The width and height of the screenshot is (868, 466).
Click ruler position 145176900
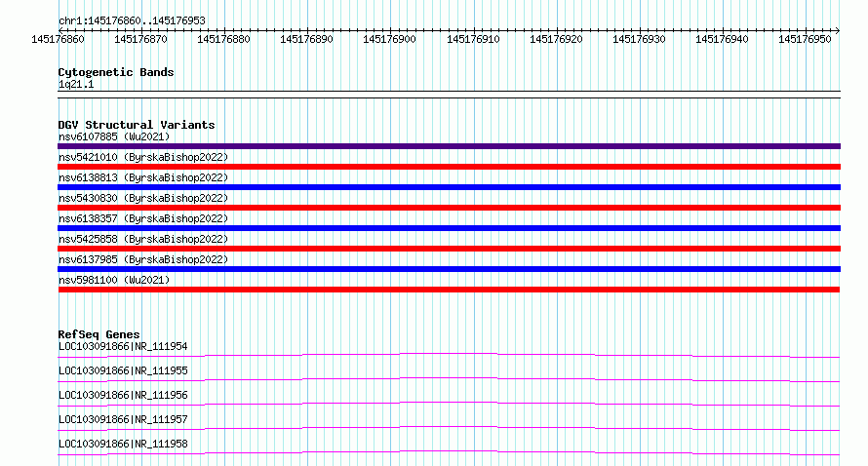389,39
